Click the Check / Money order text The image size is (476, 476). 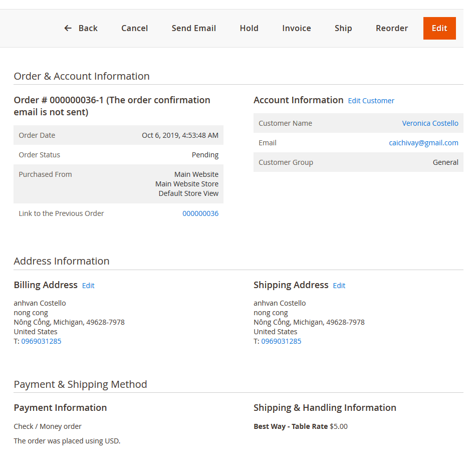(48, 426)
